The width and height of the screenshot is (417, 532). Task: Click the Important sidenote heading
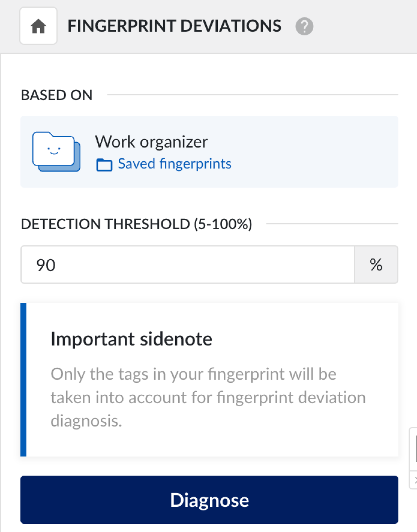tap(131, 339)
